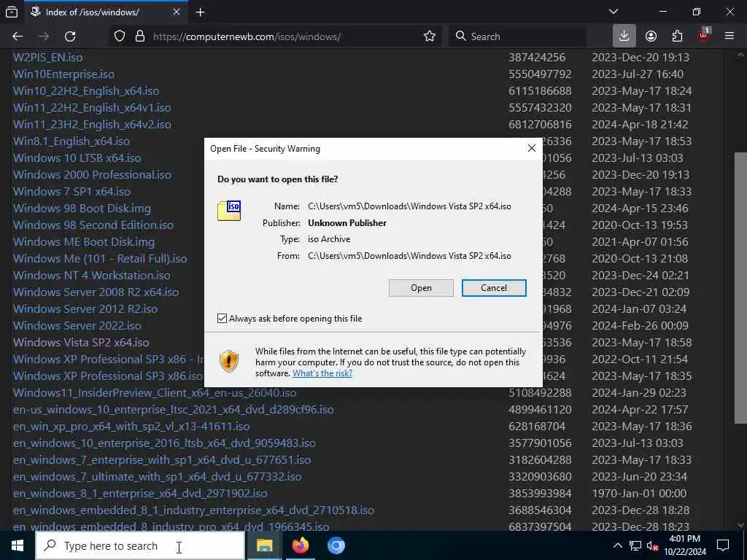Open en_windows_7_enterprise_with_sp1 iso link
The height and width of the screenshot is (560, 747).
click(161, 459)
